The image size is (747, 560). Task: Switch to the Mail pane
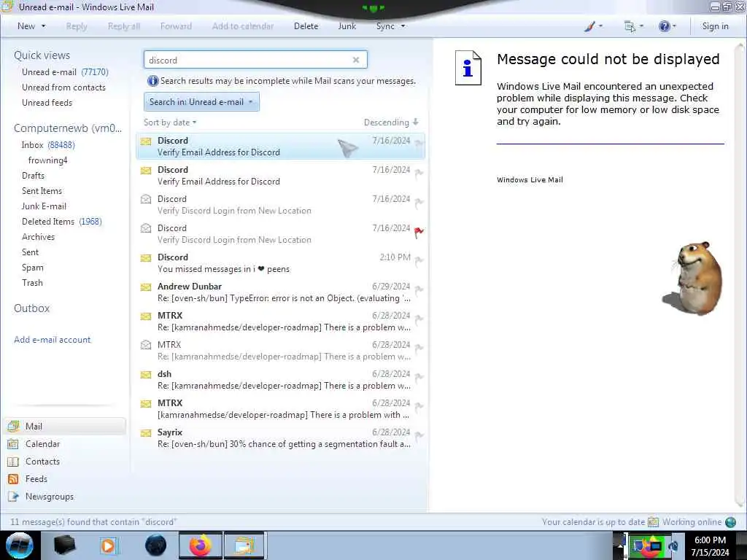66,426
